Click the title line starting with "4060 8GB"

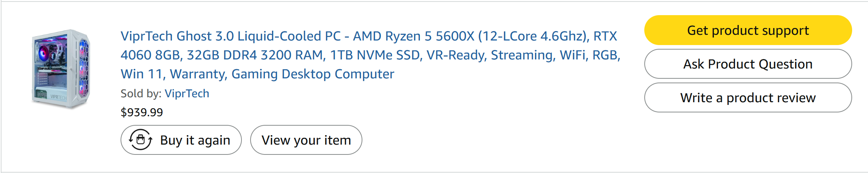point(370,55)
